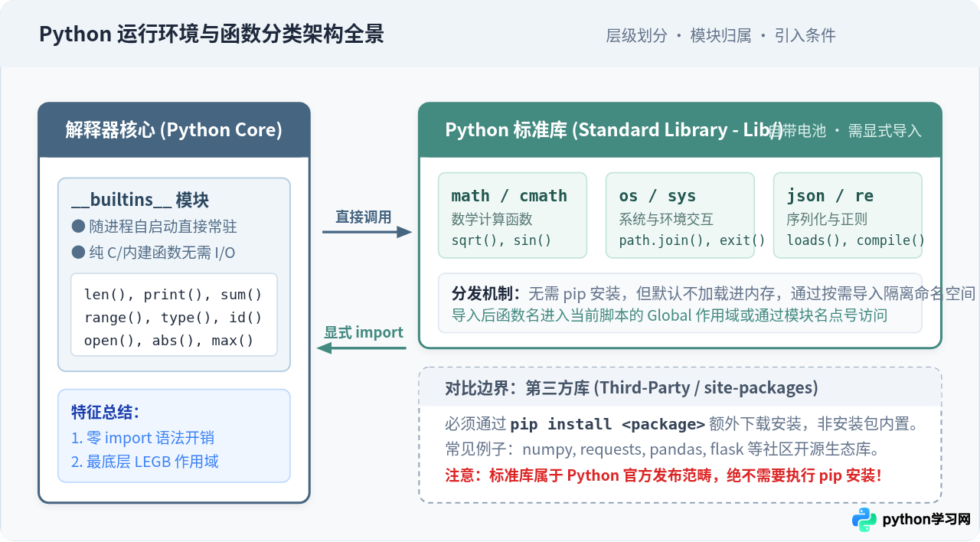The height and width of the screenshot is (542, 980).
Task: Click the title 'Python 运行环境与函数分类架构全景'
Action: pyautogui.click(x=211, y=34)
